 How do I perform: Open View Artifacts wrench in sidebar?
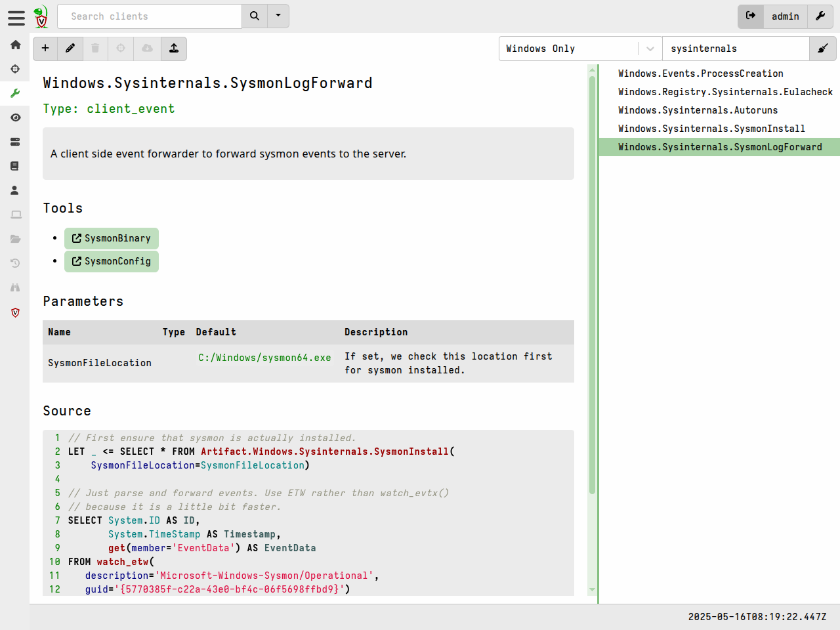click(15, 93)
